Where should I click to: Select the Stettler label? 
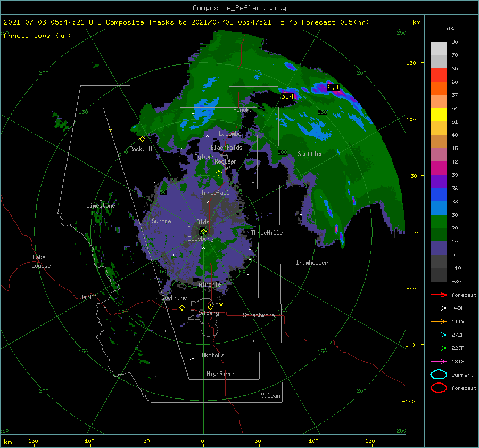coord(310,154)
